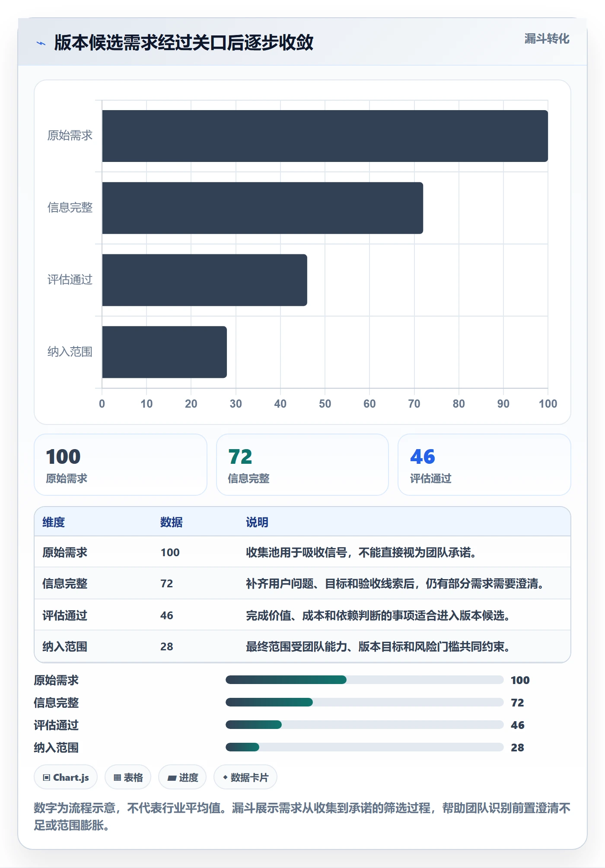Select the 评估通过 table row name

[65, 615]
